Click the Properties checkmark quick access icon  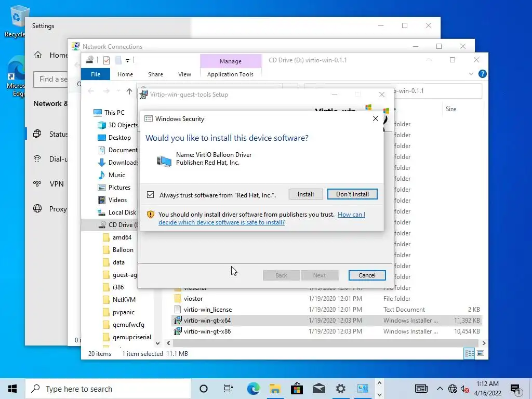[x=107, y=60]
